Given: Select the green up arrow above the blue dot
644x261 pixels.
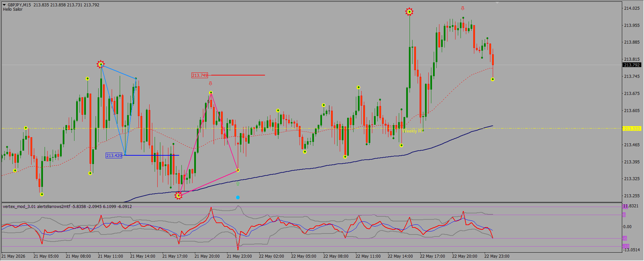Looking at the screenshot, I should (238, 184).
